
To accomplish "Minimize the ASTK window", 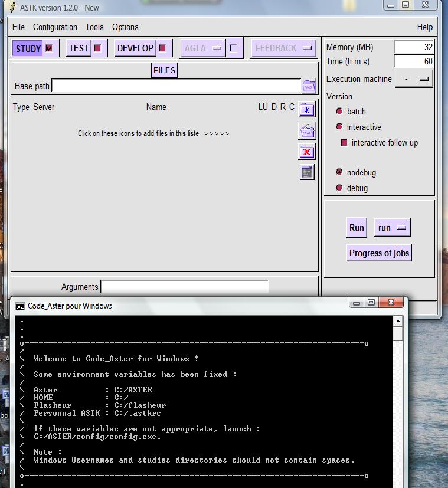I will [391, 5].
